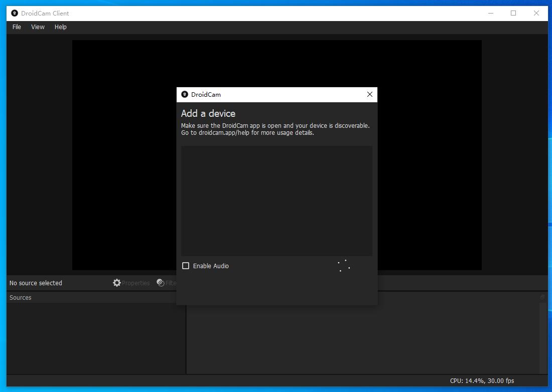Viewport: 552px width, 392px height.
Task: Click the loading spinner in the dialog
Action: click(344, 266)
